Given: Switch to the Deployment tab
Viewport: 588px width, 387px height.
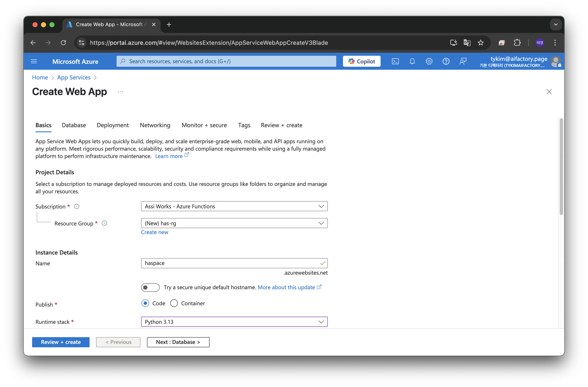Looking at the screenshot, I should [113, 125].
